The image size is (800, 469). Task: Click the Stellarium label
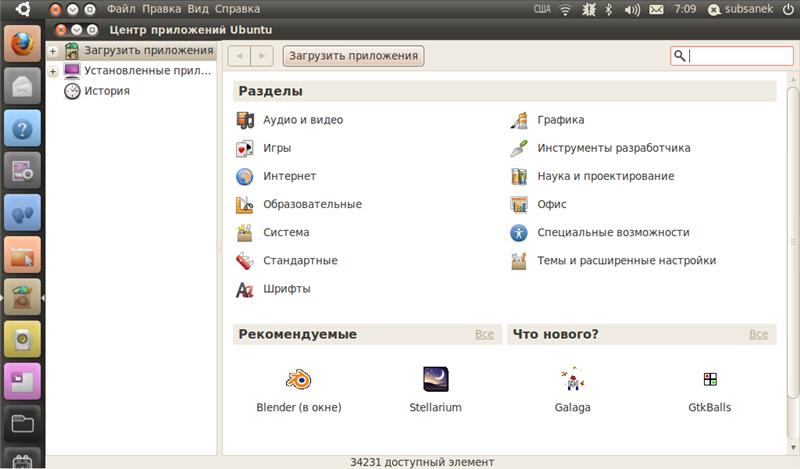[x=436, y=407]
